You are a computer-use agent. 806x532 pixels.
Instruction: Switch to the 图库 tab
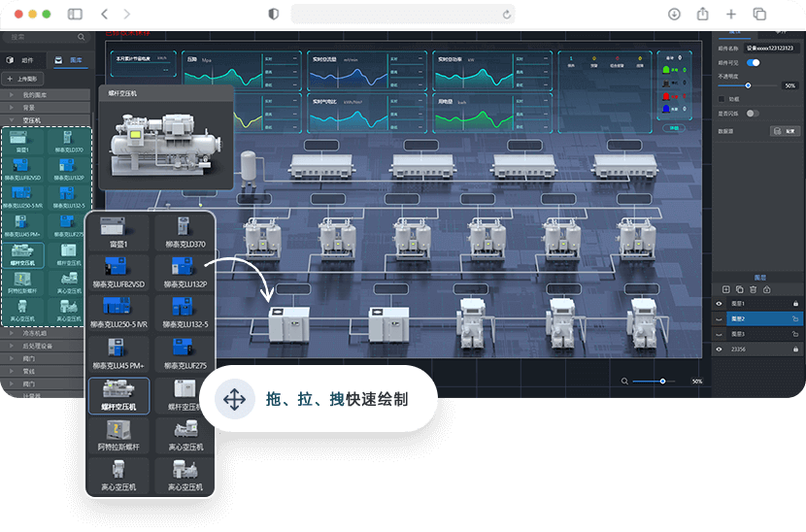pyautogui.click(x=70, y=59)
